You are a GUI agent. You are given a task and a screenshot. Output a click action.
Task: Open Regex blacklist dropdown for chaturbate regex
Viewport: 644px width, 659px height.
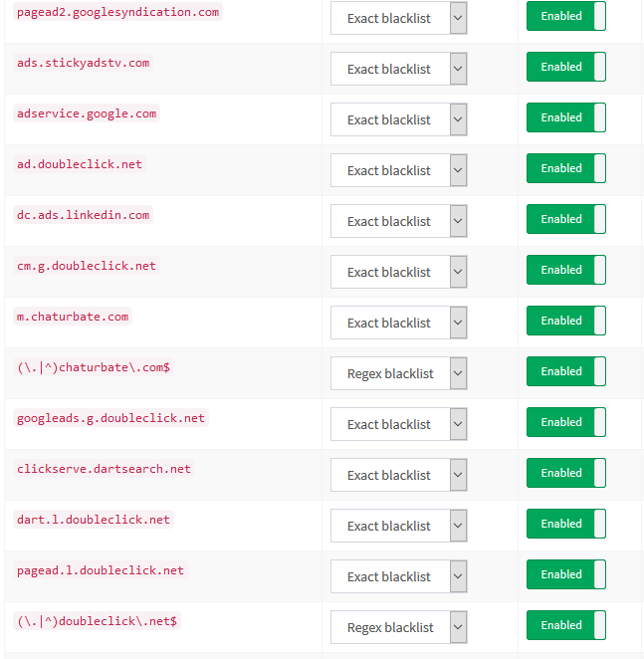(x=398, y=373)
